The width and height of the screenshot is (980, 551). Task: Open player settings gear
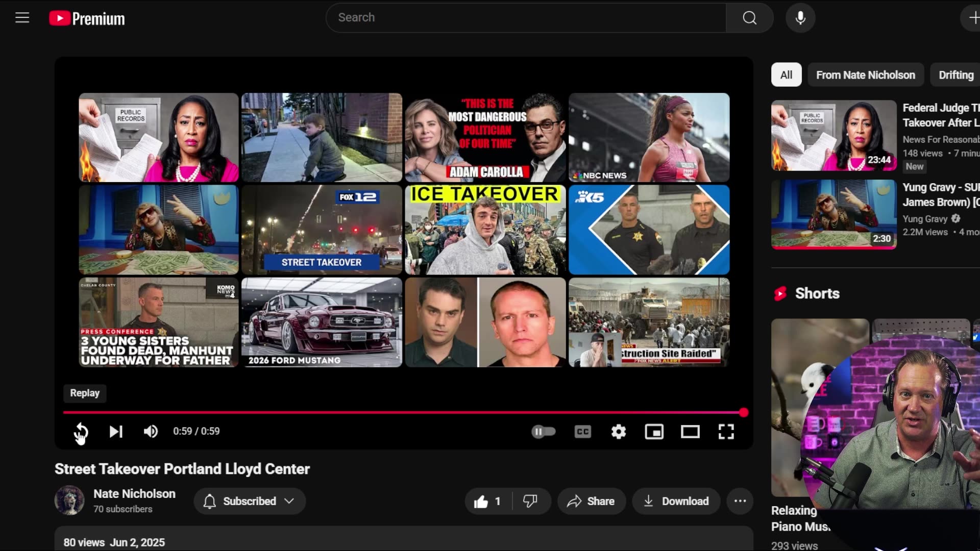[619, 432]
